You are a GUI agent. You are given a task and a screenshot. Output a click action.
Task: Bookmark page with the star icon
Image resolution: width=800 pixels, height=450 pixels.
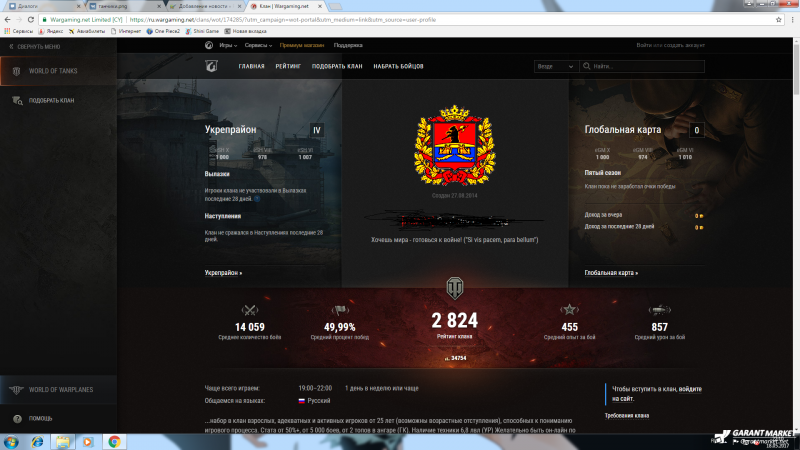tap(779, 19)
